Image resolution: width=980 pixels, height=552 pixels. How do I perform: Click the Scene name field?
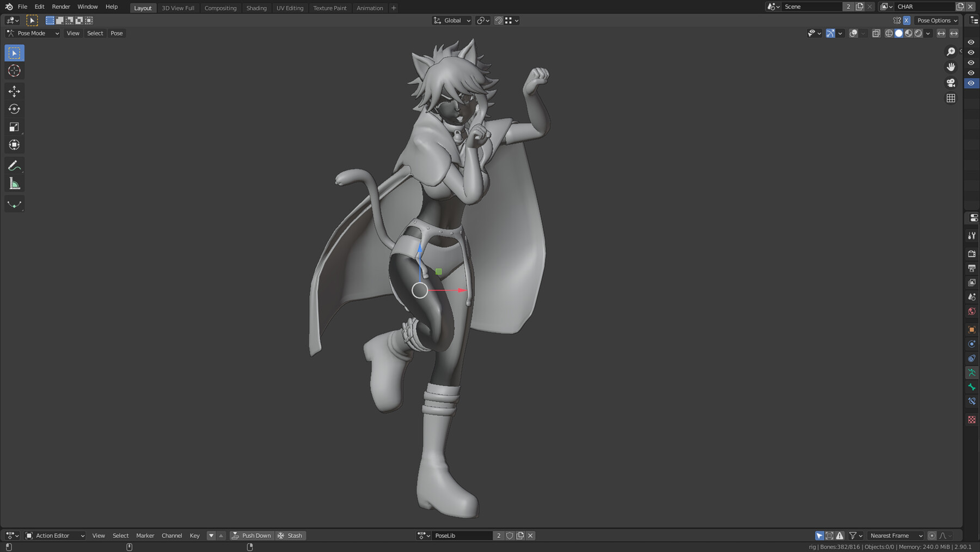tap(813, 7)
